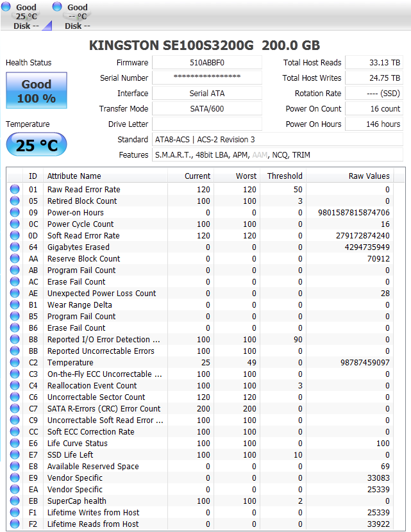Click the status orb for Wear Range Delta
The image size is (411, 532).
point(15,305)
